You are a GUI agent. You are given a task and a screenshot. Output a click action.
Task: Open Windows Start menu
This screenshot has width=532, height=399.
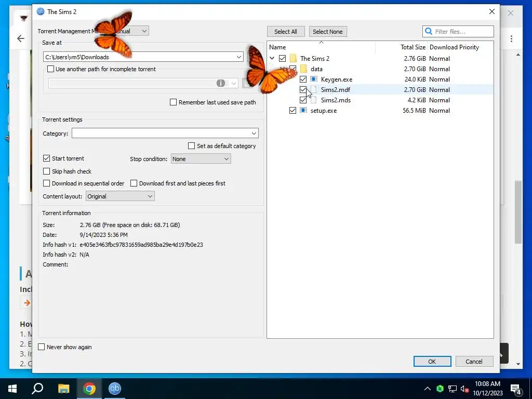(x=12, y=389)
